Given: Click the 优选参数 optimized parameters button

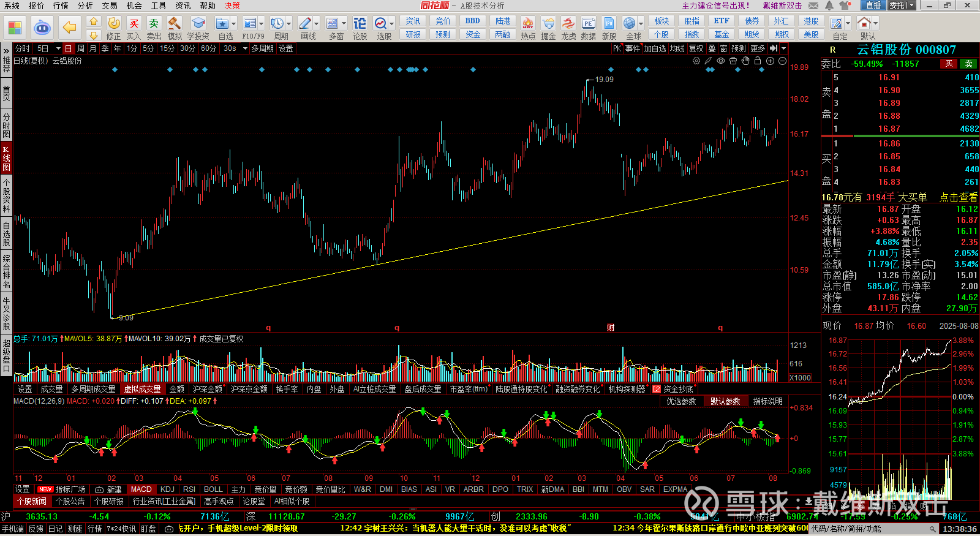Looking at the screenshot, I should click(681, 401).
